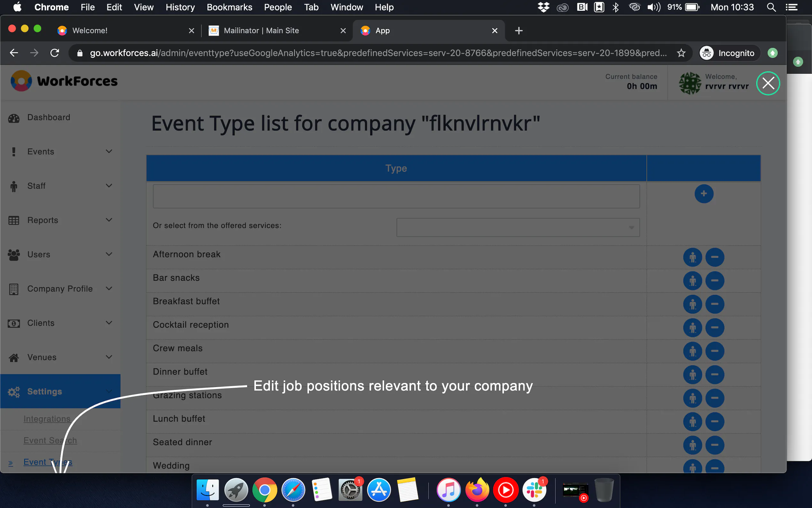Expand the Company Profile section

pyautogui.click(x=60, y=289)
